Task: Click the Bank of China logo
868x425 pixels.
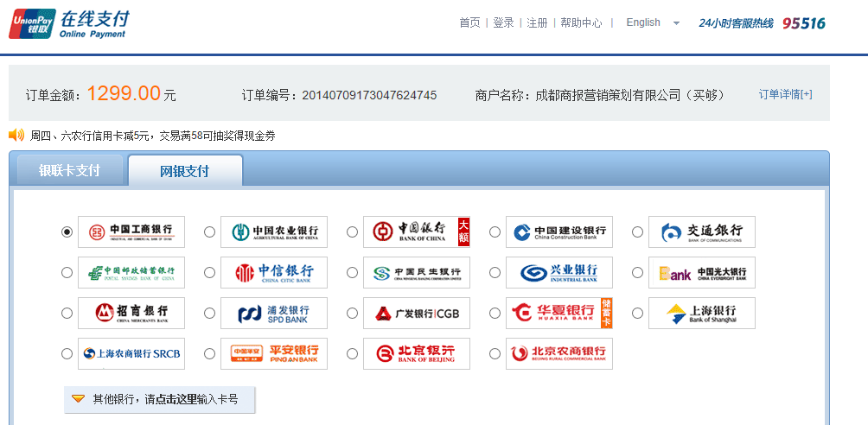Action: pyautogui.click(x=417, y=232)
